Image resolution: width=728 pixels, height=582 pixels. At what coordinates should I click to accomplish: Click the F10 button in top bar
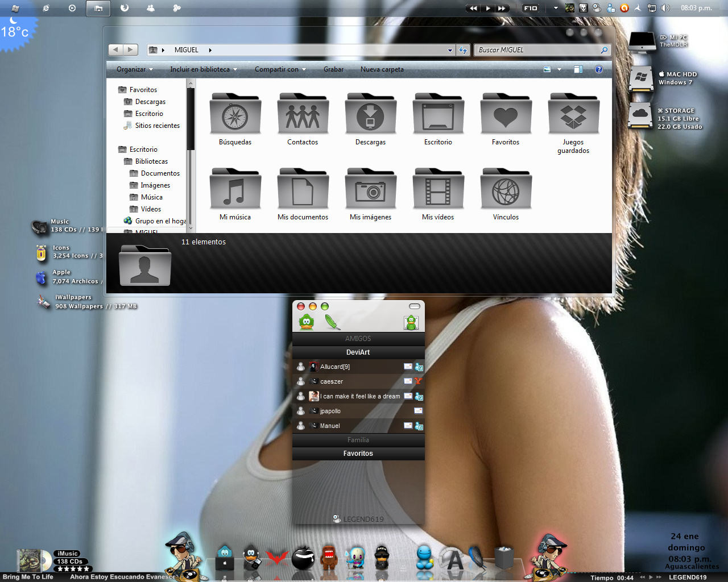tap(530, 8)
